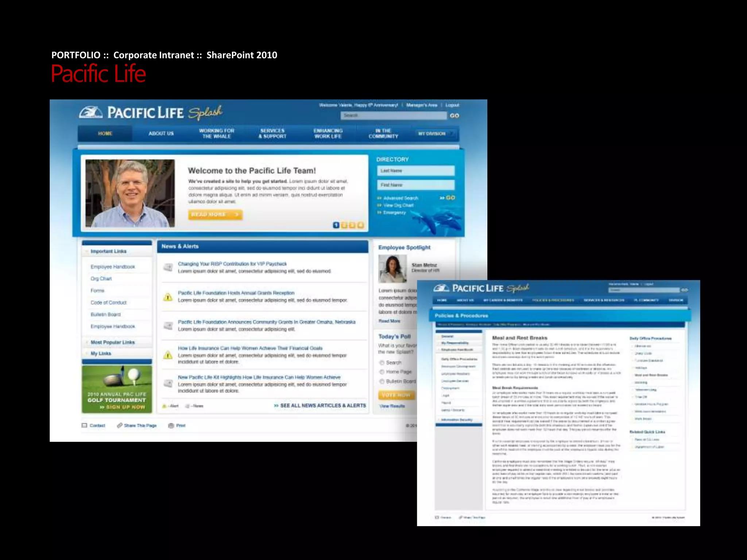Open View Org Chart link in Directory

coord(398,205)
